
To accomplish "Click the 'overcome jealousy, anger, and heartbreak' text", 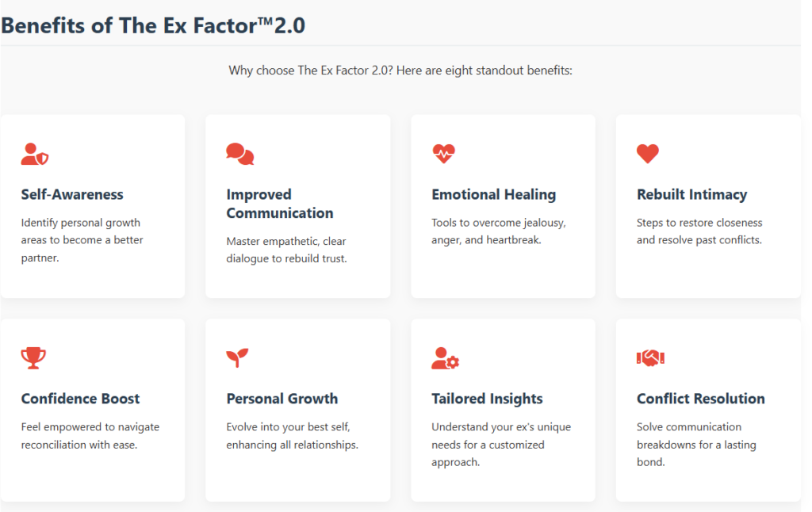I will (498, 231).
